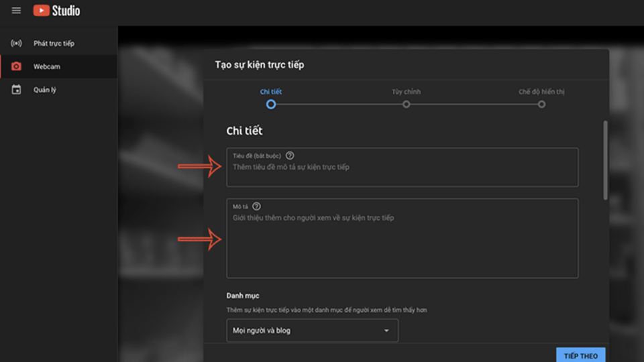Go to the Chi tiết step
Image resolution: width=644 pixels, height=362 pixels.
coord(270,92)
